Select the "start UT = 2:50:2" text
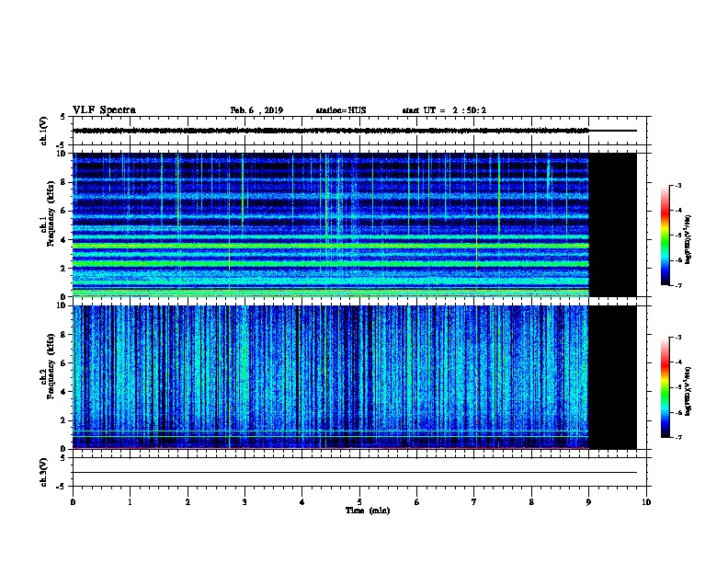This screenshot has width=728, height=563. (444, 110)
